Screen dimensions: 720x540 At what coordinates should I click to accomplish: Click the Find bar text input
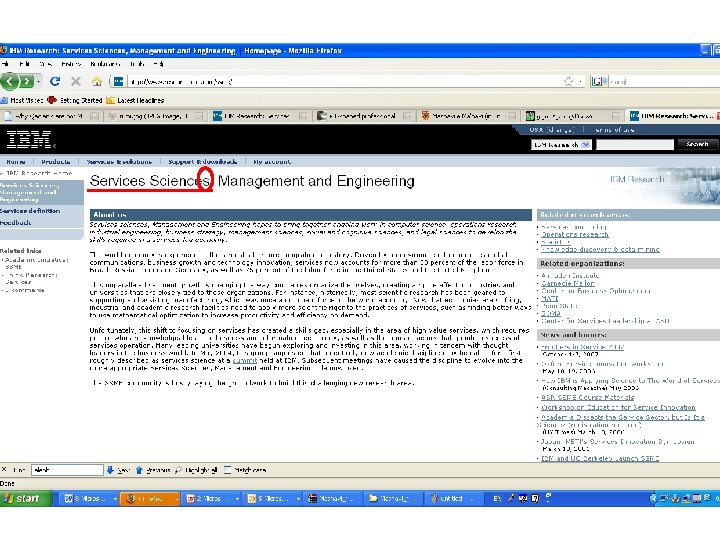[67, 470]
